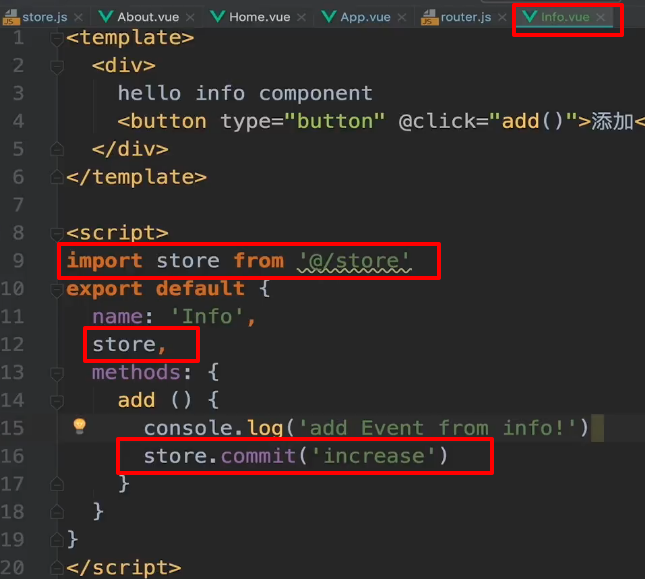Click the 'import' keyword on line 9

(x=104, y=261)
